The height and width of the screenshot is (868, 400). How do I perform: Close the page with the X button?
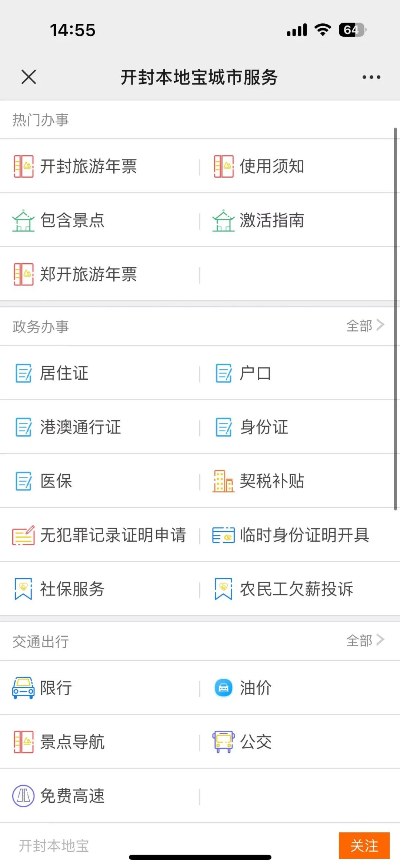tap(29, 77)
